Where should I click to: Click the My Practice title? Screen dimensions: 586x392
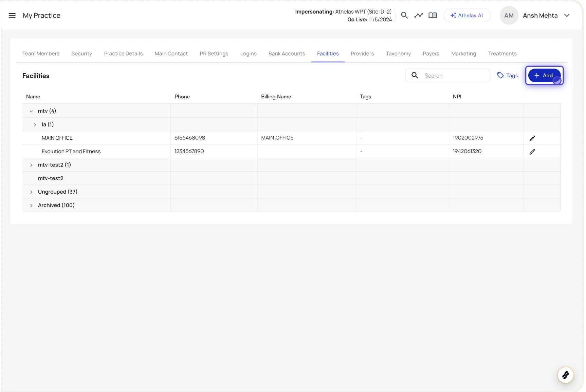41,15
